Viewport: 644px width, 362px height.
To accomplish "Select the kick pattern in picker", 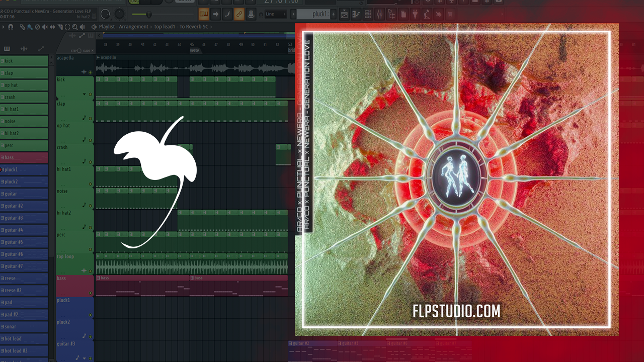I will coord(24,61).
